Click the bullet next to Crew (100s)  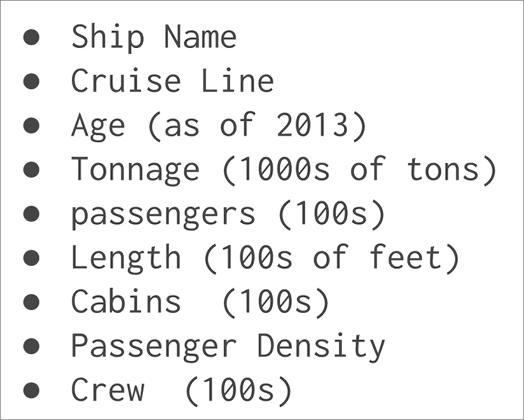click(x=31, y=390)
